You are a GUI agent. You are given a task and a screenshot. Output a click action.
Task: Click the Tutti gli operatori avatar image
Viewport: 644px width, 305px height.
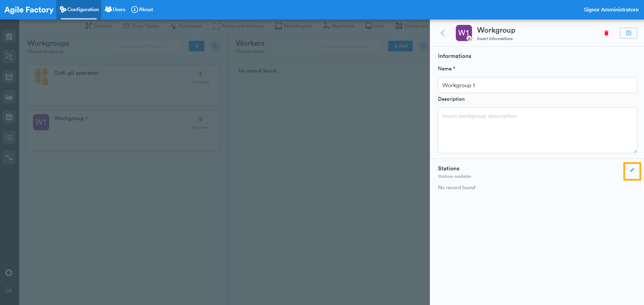click(41, 77)
